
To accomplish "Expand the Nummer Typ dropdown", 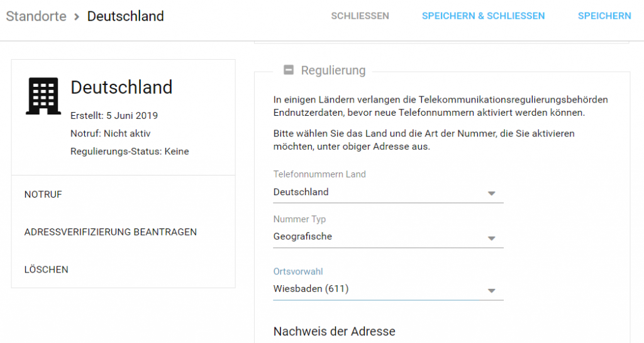I will click(x=388, y=237).
